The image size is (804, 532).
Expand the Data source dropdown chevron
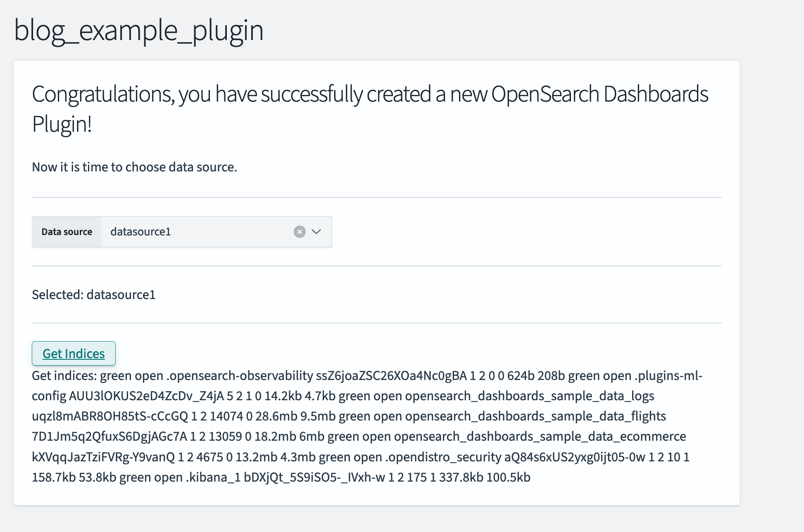pos(316,232)
